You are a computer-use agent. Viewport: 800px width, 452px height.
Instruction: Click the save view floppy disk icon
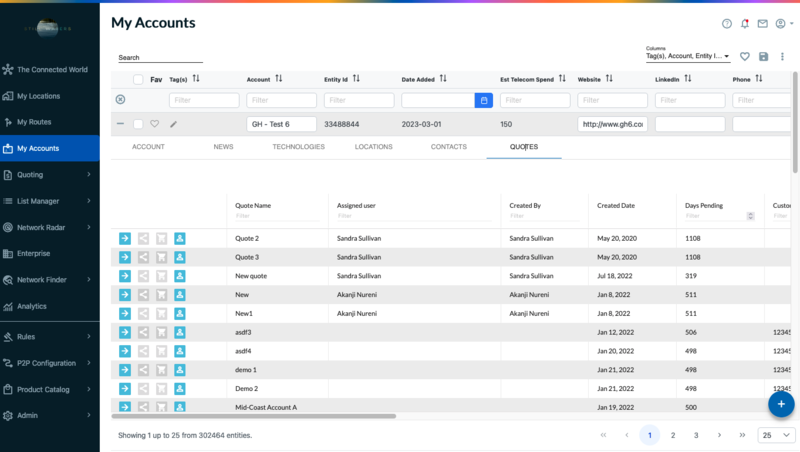pos(764,57)
